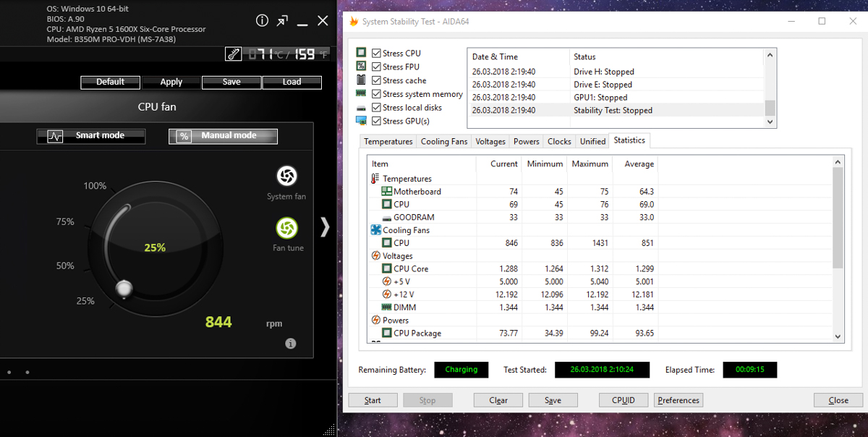Click the percent icon beside Stress FPU
Image resolution: width=868 pixels, height=437 pixels.
coord(361,67)
